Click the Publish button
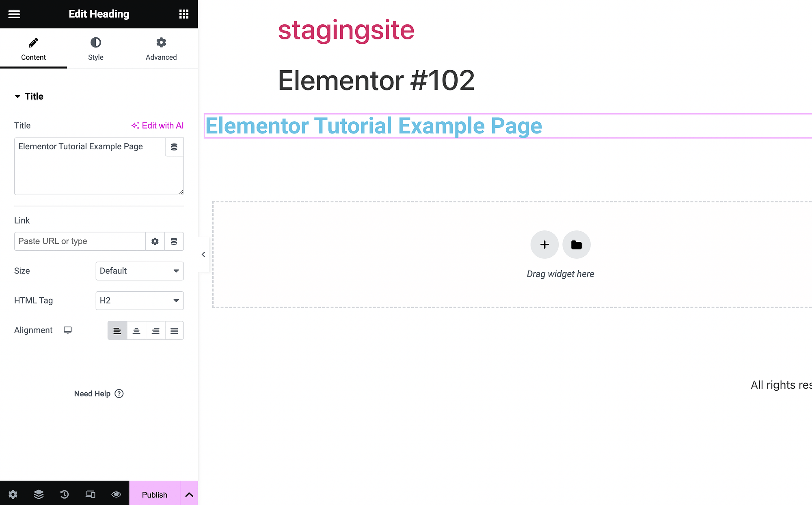This screenshot has height=505, width=812. (153, 494)
